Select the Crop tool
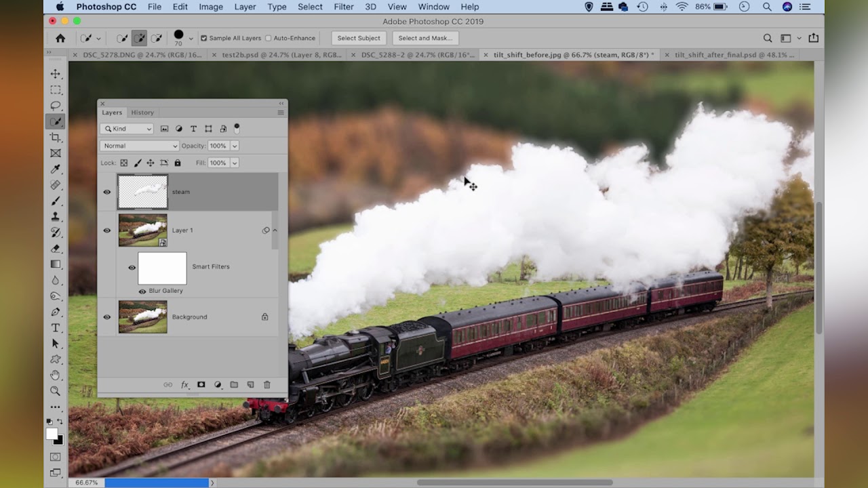The height and width of the screenshot is (488, 868). pyautogui.click(x=56, y=138)
